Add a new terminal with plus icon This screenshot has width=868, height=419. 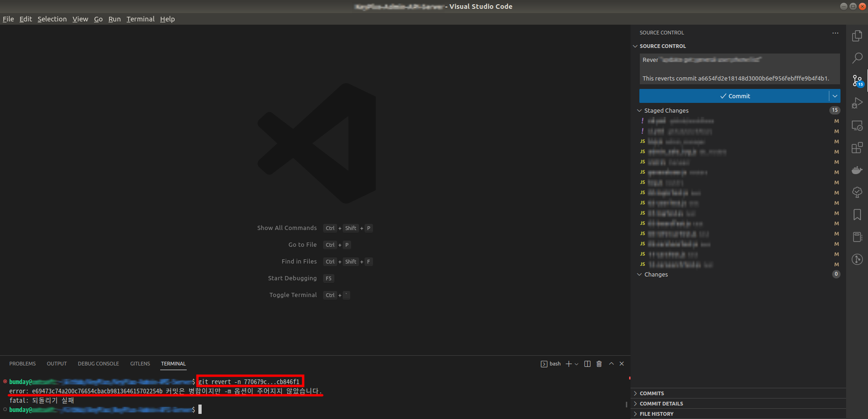569,364
